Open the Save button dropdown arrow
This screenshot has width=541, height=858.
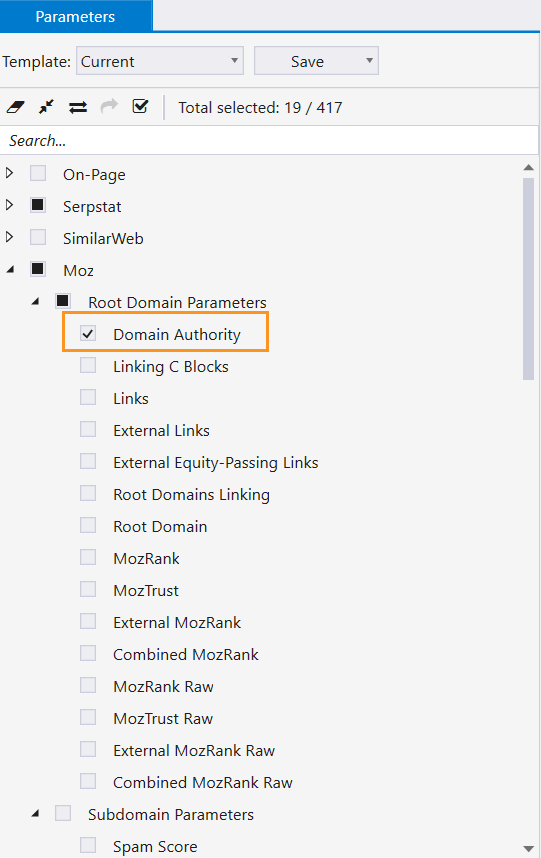[369, 61]
